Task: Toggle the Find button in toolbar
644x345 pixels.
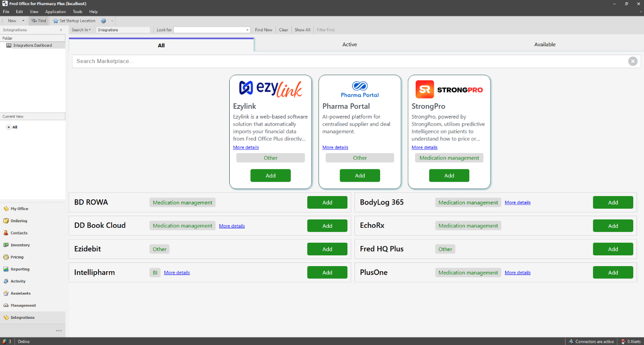Action: tap(38, 21)
